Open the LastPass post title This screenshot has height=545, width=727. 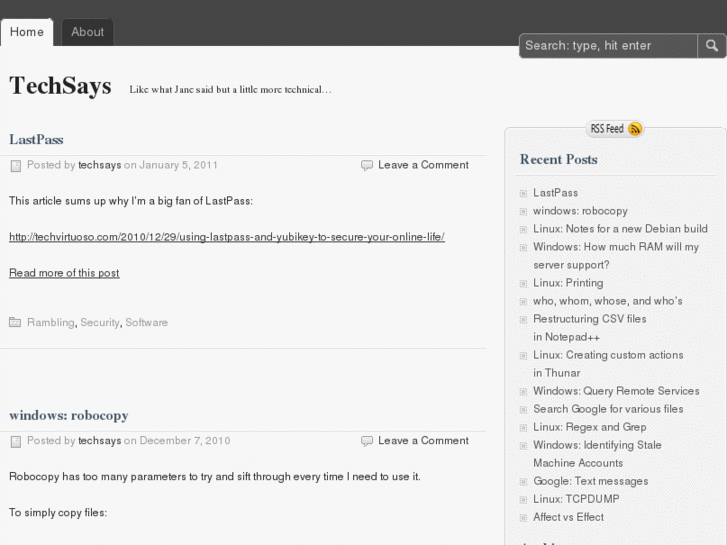tap(36, 139)
